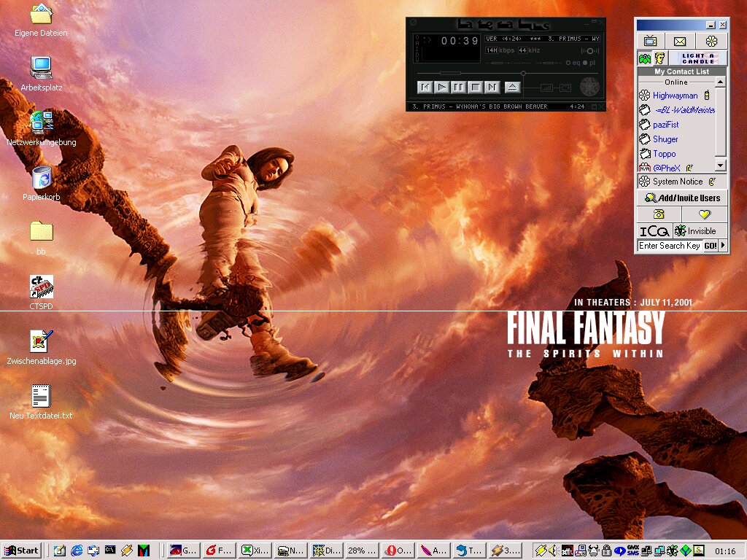Toggle the Winamp equalizer (eq) button

pyautogui.click(x=573, y=63)
